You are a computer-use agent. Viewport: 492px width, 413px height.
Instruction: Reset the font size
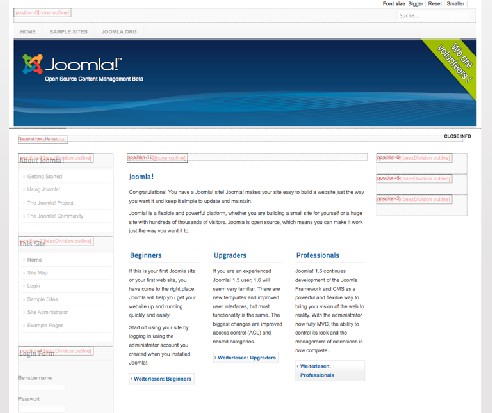tap(434, 4)
